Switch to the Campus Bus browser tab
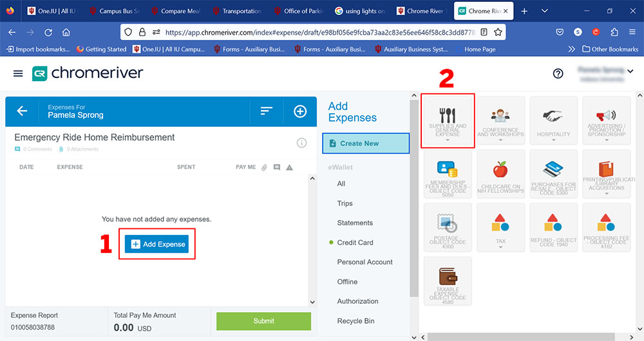The image size is (644, 341). click(x=115, y=11)
